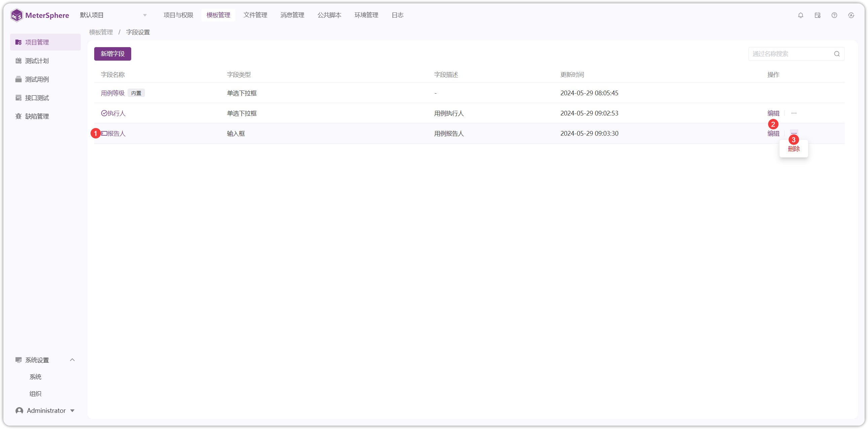
Task: Click the 缺陷管理 bug icon
Action: [x=19, y=117]
